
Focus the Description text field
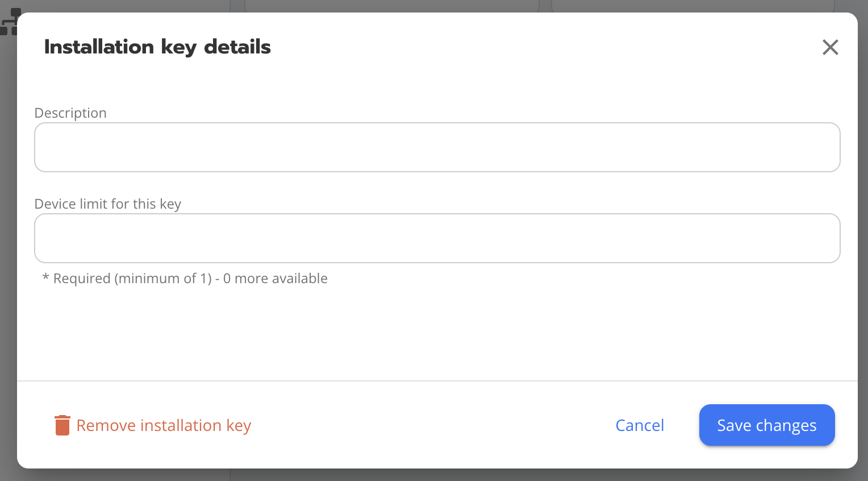(x=437, y=147)
